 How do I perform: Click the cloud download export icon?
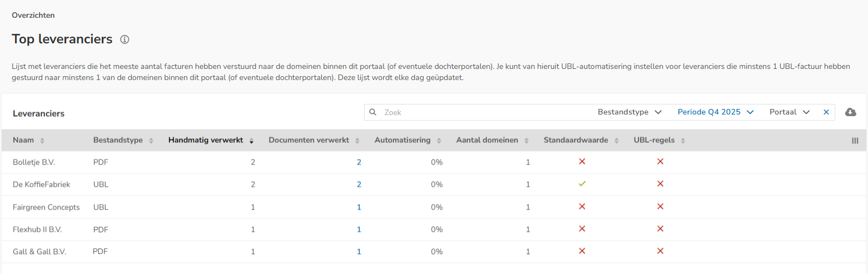[850, 112]
